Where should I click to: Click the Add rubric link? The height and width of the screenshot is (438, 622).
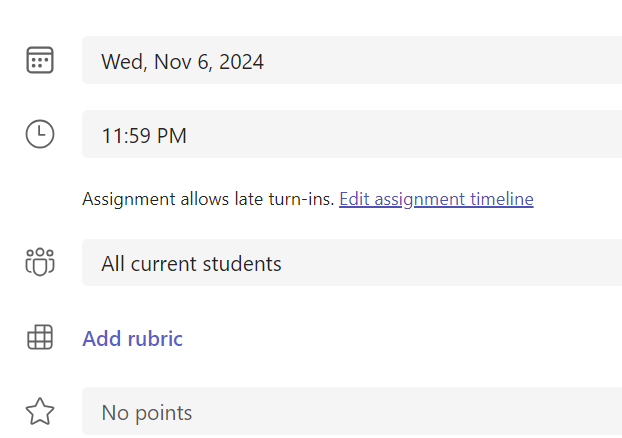132,339
